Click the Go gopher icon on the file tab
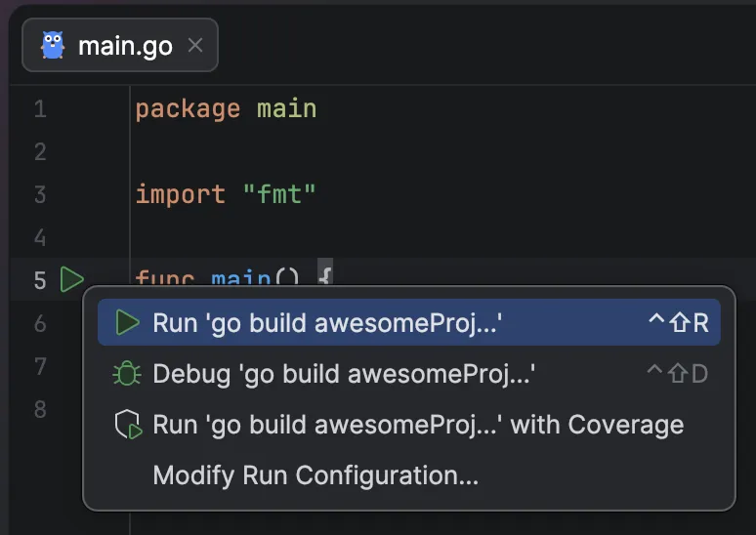Viewport: 756px width, 535px height. coord(52,45)
